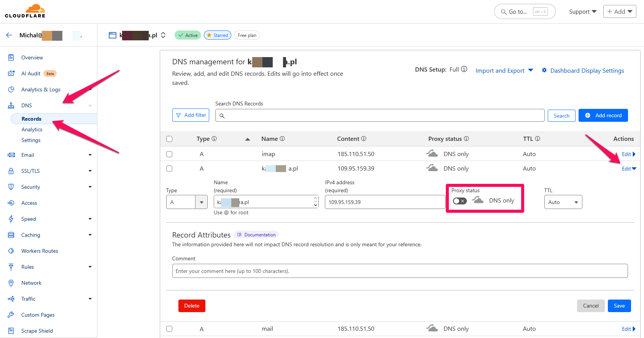The width and height of the screenshot is (644, 338).
Task: Toggle the Proxy status switch
Action: (x=460, y=201)
